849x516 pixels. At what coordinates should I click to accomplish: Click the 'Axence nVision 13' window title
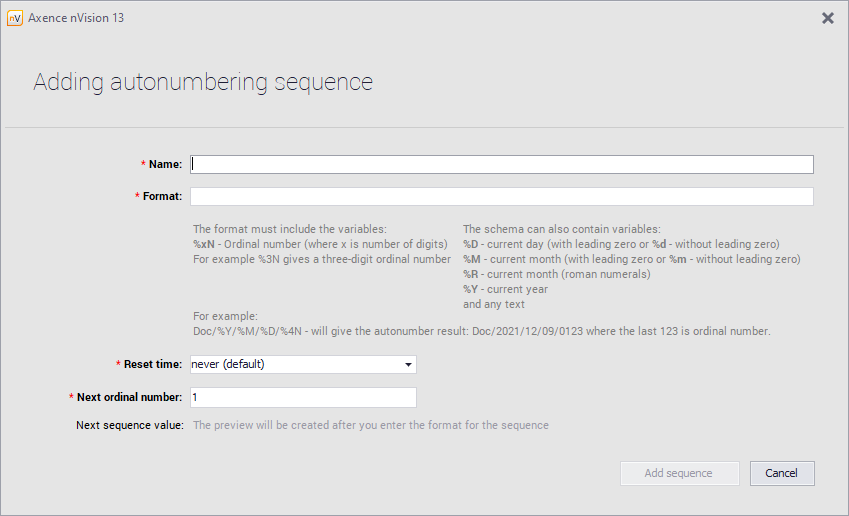tap(76, 18)
